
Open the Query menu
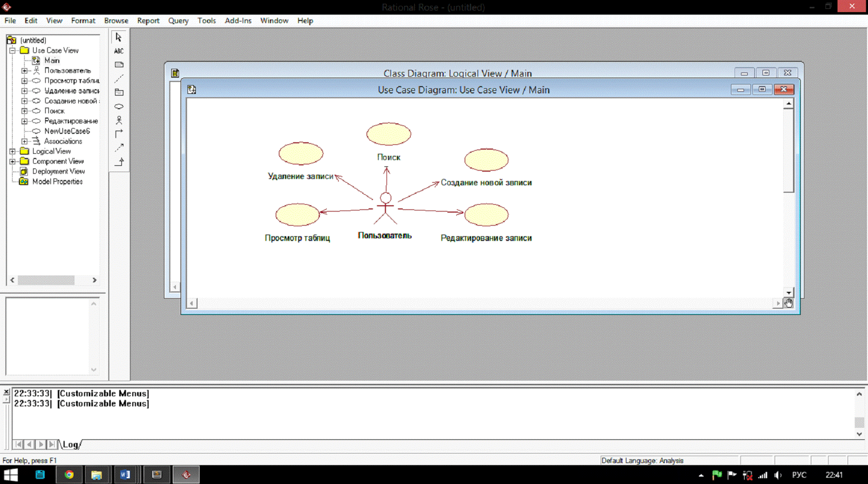tap(179, 20)
